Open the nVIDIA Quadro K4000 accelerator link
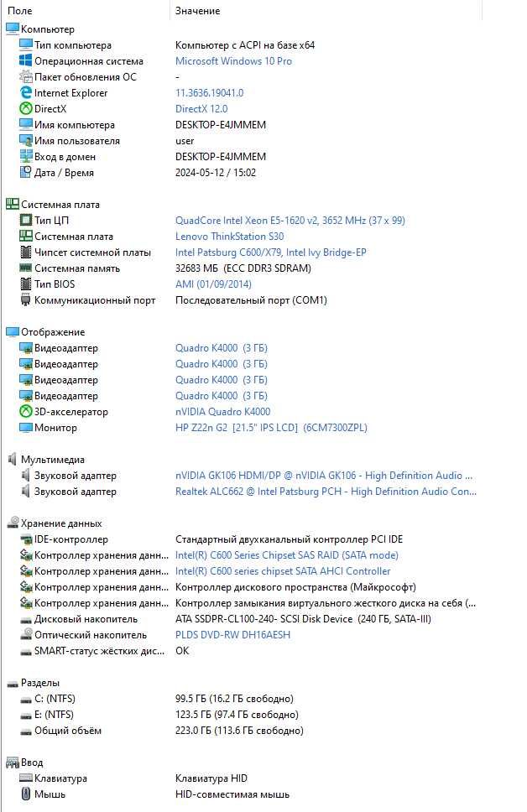527x812 pixels. 223,412
